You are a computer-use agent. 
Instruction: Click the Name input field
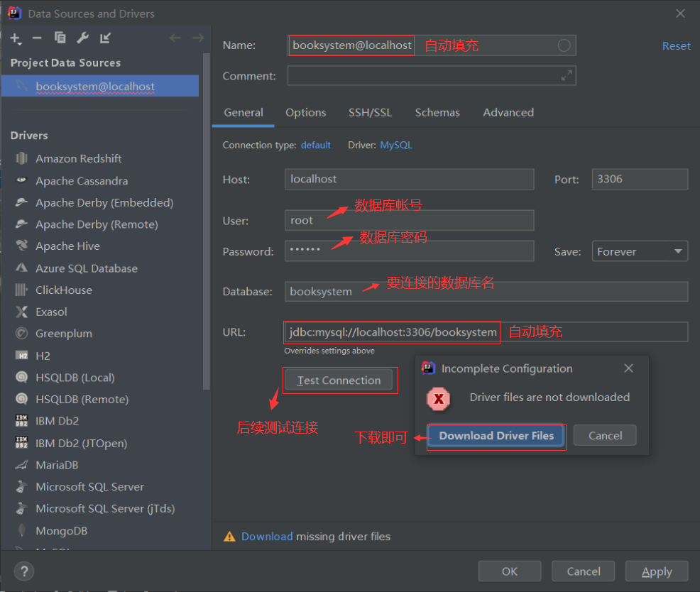tap(432, 45)
